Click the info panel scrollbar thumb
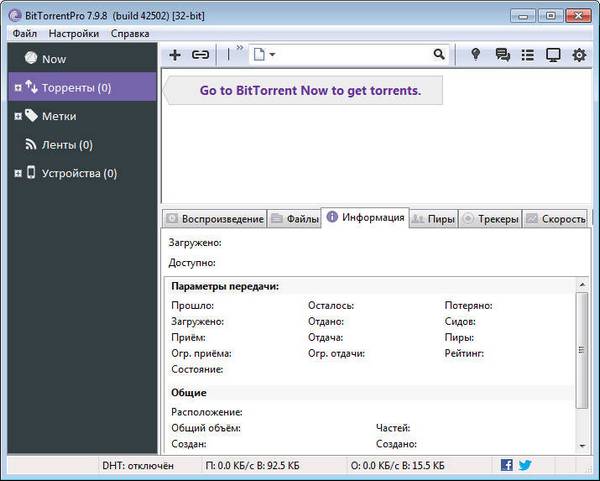600x481 pixels. pos(582,350)
